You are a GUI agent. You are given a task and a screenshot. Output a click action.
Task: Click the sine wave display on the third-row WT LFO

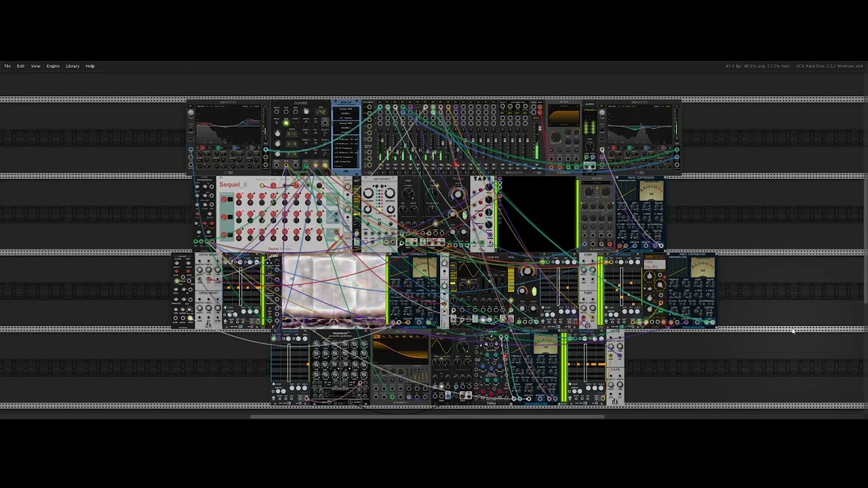coord(468,270)
